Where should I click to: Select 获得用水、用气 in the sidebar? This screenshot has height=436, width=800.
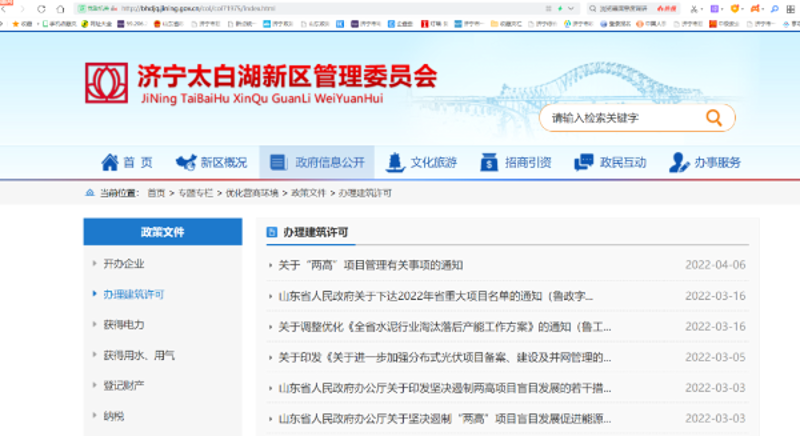tap(139, 355)
